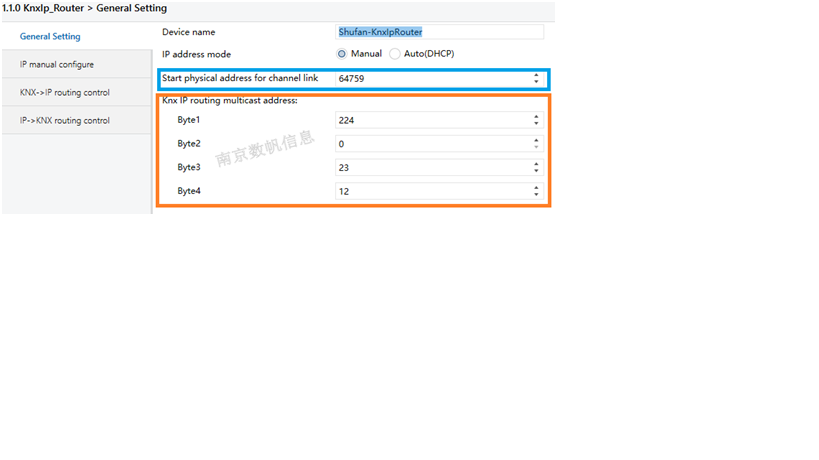The height and width of the screenshot is (460, 819).
Task: Decrement Byte1 using the down arrow
Action: point(537,124)
